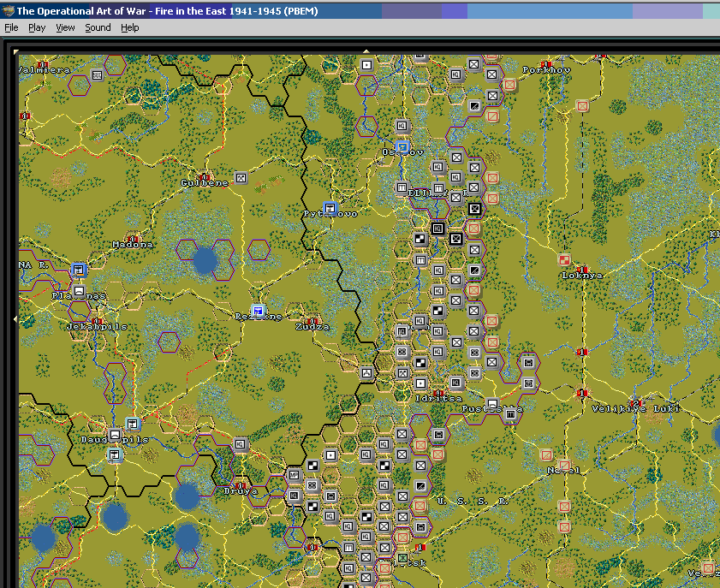720x588 pixels.
Task: Open the Play menu
Action: coord(37,27)
